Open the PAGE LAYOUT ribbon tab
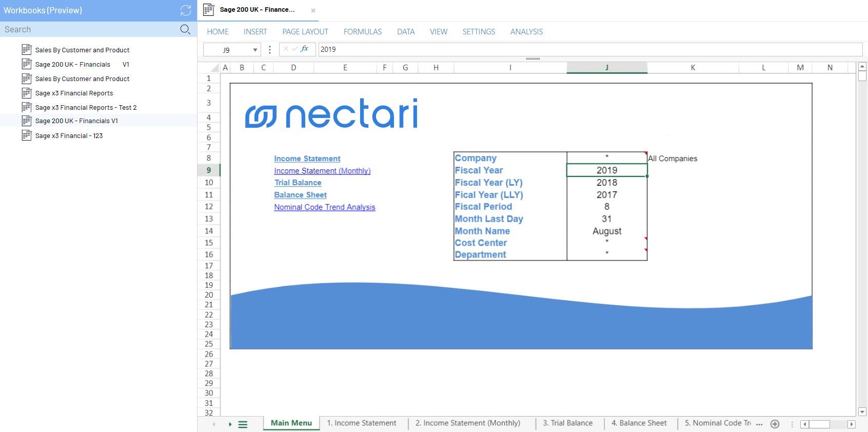This screenshot has height=432, width=868. point(305,32)
